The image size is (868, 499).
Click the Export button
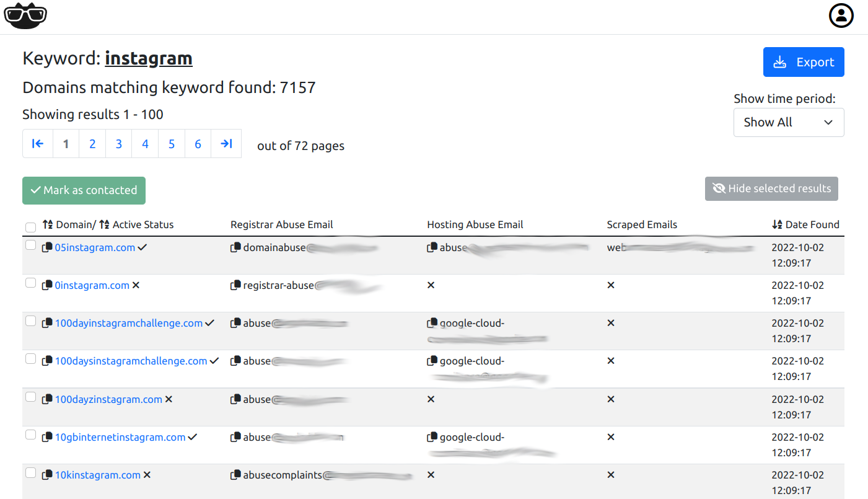pos(804,62)
